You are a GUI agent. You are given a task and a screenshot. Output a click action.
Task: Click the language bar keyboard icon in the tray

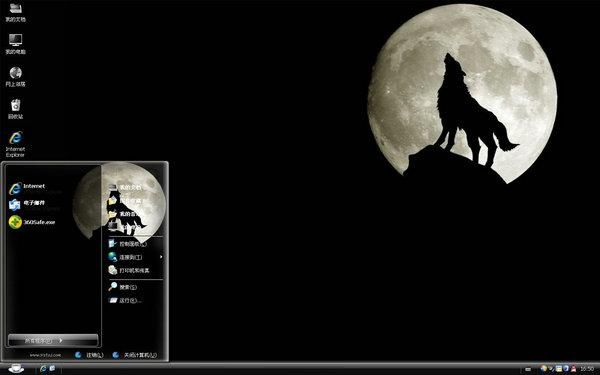coord(528,369)
